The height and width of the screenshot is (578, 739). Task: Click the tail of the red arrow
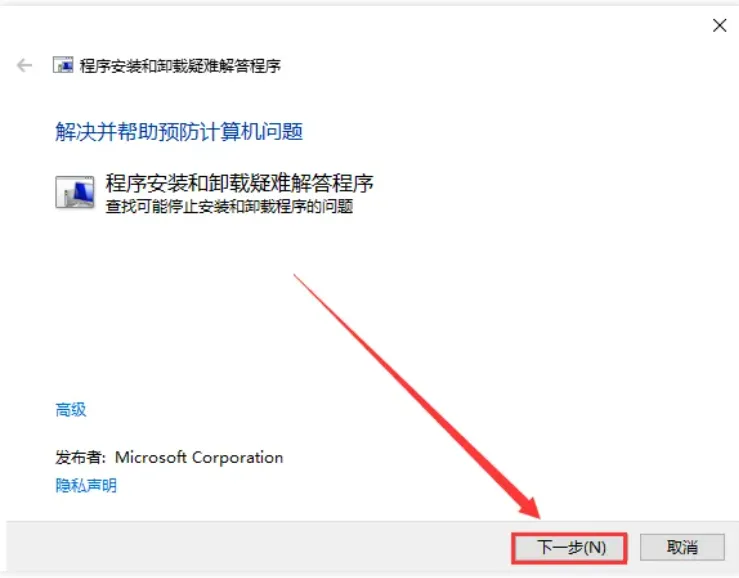[x=296, y=276]
